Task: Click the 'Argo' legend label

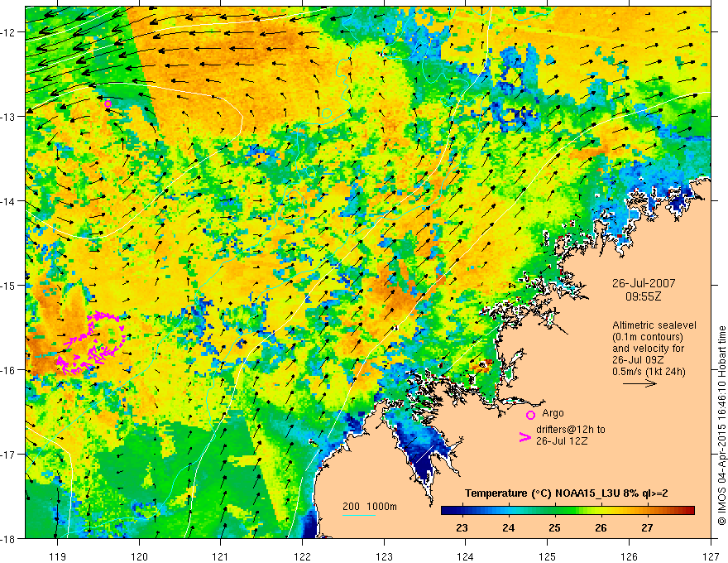Action: (x=553, y=413)
